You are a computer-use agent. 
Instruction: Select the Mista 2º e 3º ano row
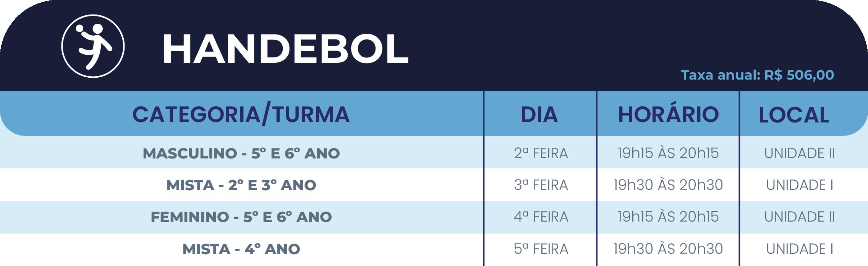coord(434,185)
